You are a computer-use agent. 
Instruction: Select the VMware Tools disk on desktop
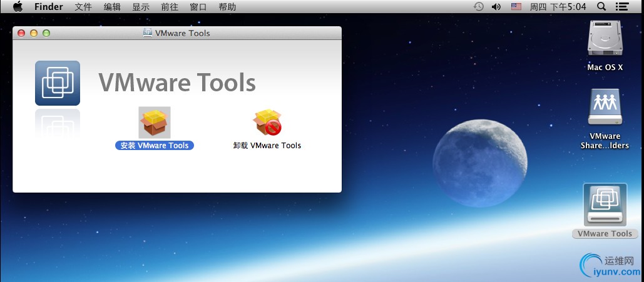click(x=605, y=204)
